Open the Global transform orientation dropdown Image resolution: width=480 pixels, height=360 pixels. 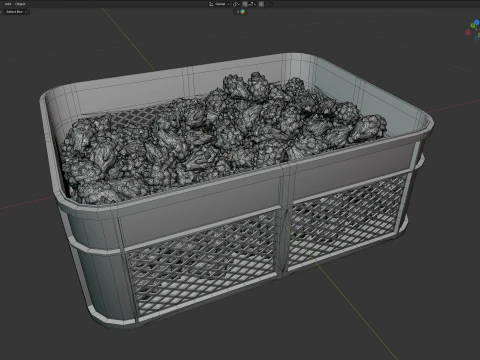click(x=219, y=4)
